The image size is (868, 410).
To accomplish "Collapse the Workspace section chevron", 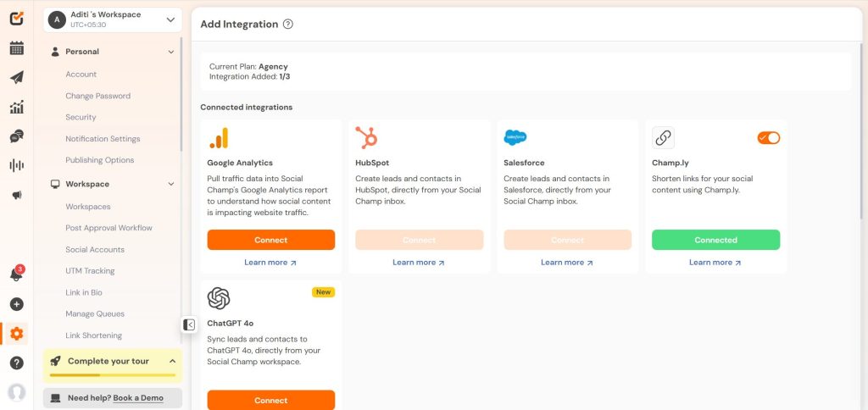I will click(171, 185).
